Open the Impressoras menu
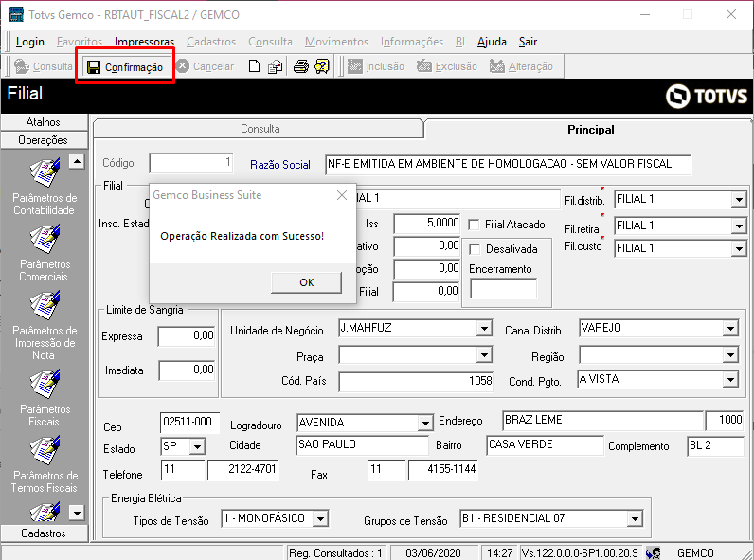The height and width of the screenshot is (560, 754). tap(144, 42)
